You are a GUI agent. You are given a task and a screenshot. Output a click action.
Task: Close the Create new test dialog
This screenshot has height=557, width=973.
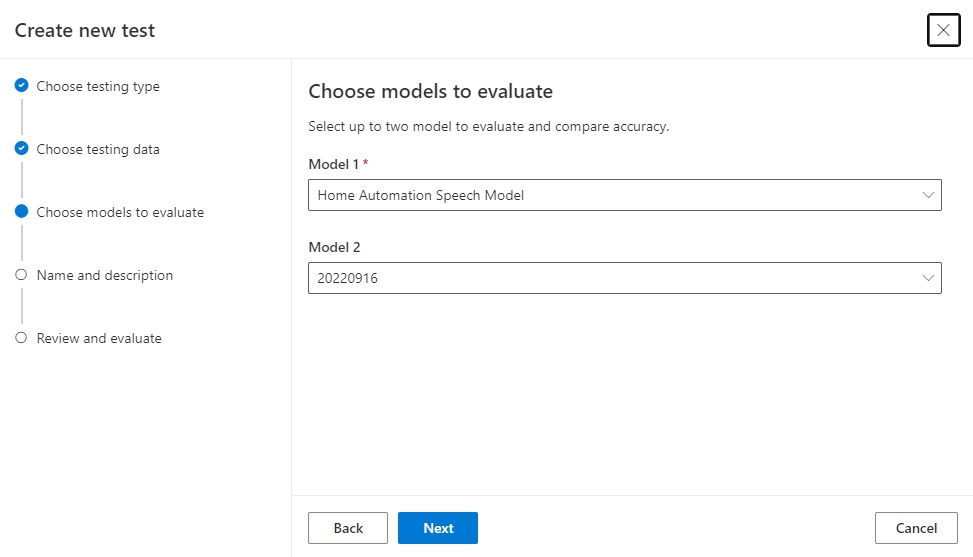click(943, 30)
